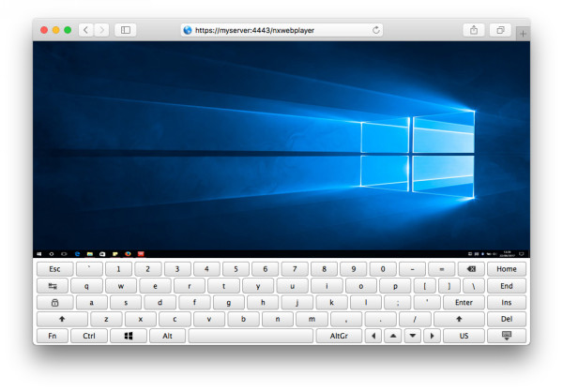This screenshot has width=563, height=392.
Task: Click the address bar with myserver URL
Action: coord(281,30)
